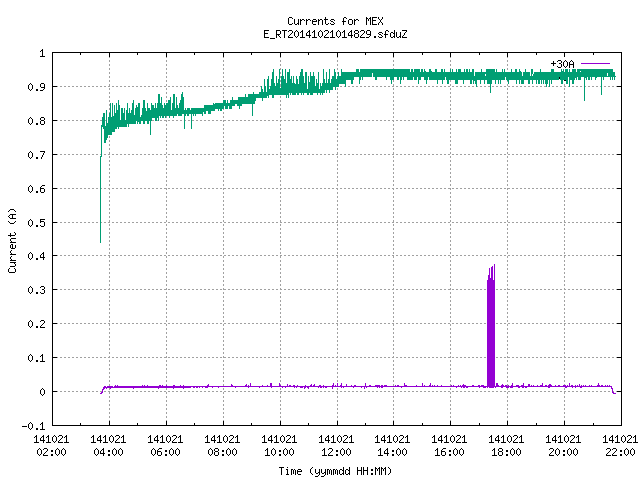Click the x-axis label "141021 02:00"
Screen dimensions: 640x480
click(51, 445)
